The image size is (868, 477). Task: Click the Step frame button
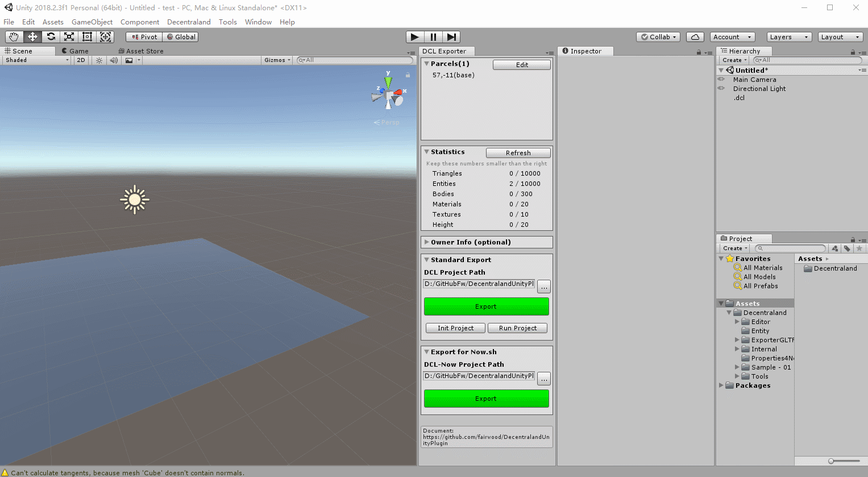point(451,37)
